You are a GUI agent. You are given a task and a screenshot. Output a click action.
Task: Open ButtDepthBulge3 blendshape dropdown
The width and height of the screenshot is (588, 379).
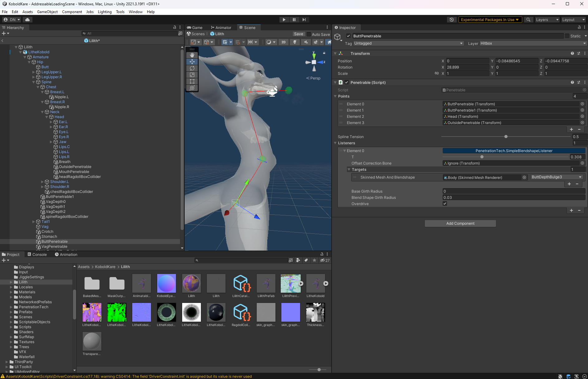[557, 177]
